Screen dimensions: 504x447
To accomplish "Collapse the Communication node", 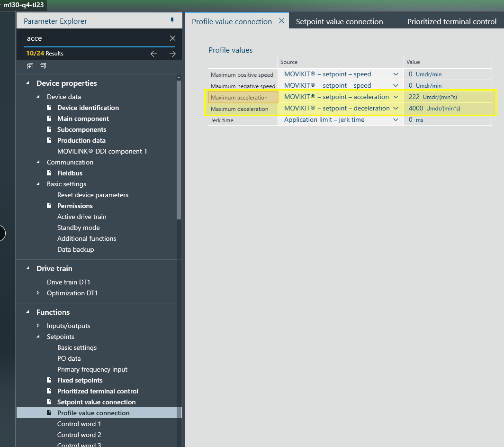I will click(38, 162).
